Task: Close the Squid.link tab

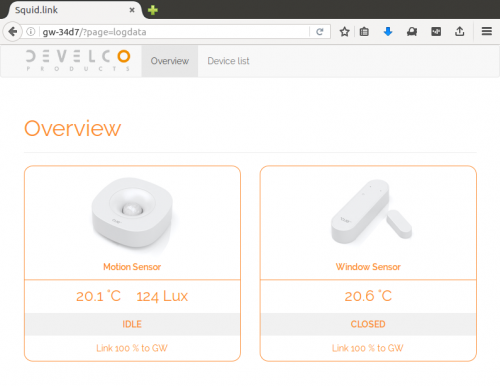Action: [132, 10]
